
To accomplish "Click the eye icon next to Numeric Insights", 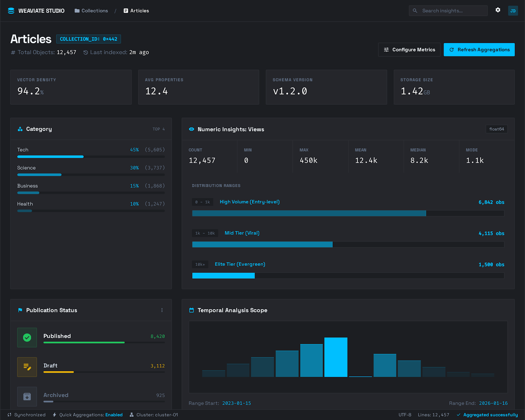I will [x=192, y=129].
